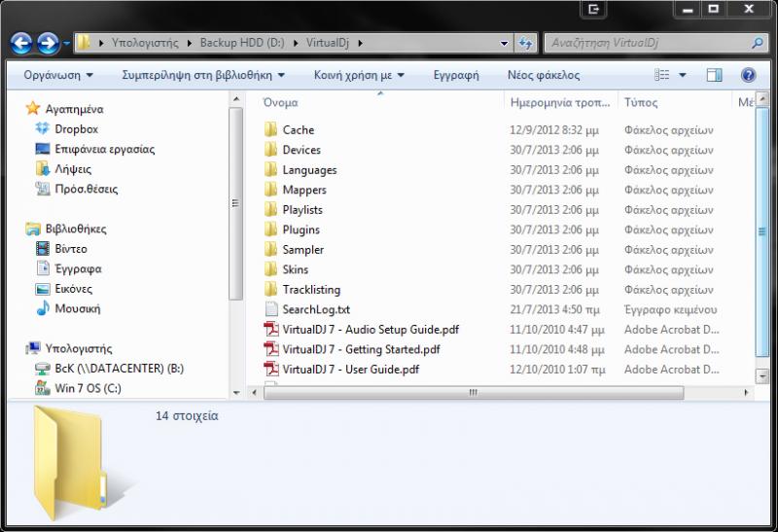
Task: Change view with the view icon
Action: point(661,75)
